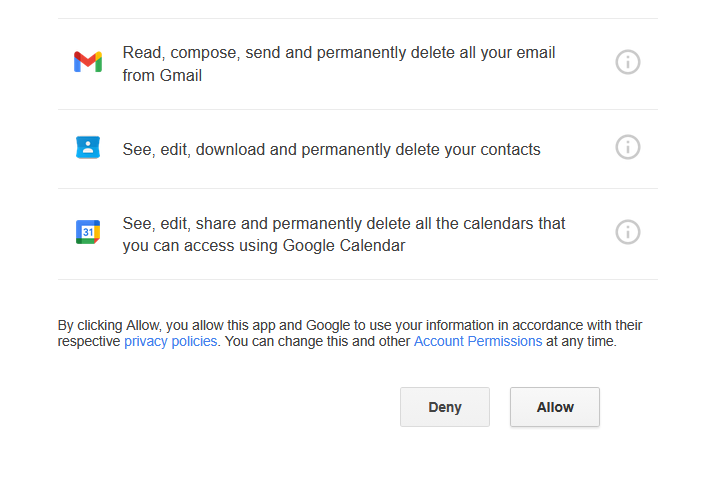Click the Google Calendar icon
726x502 pixels.
88,232
